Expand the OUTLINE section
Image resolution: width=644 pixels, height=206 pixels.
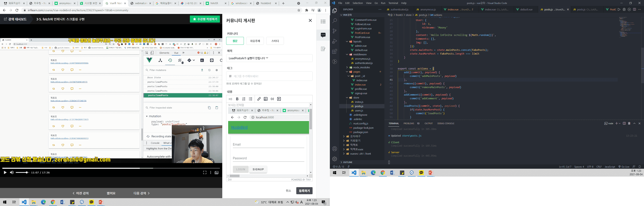coord(348,162)
